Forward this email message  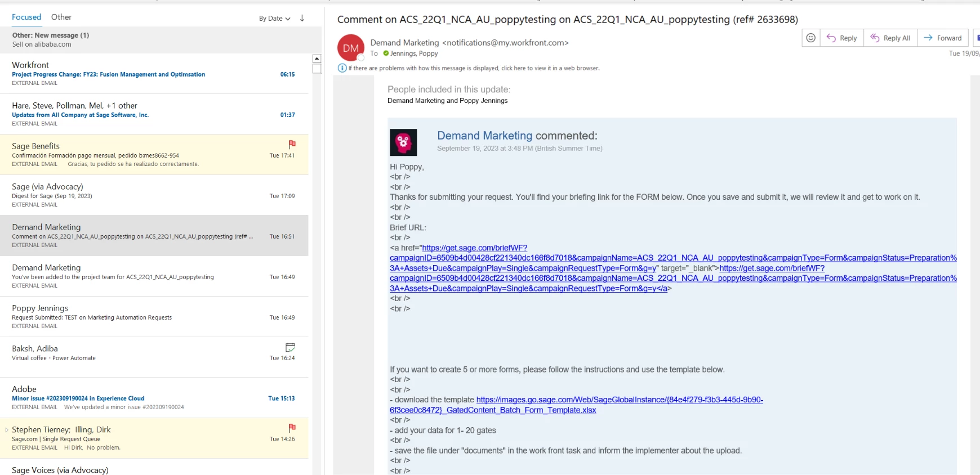pyautogui.click(x=943, y=38)
